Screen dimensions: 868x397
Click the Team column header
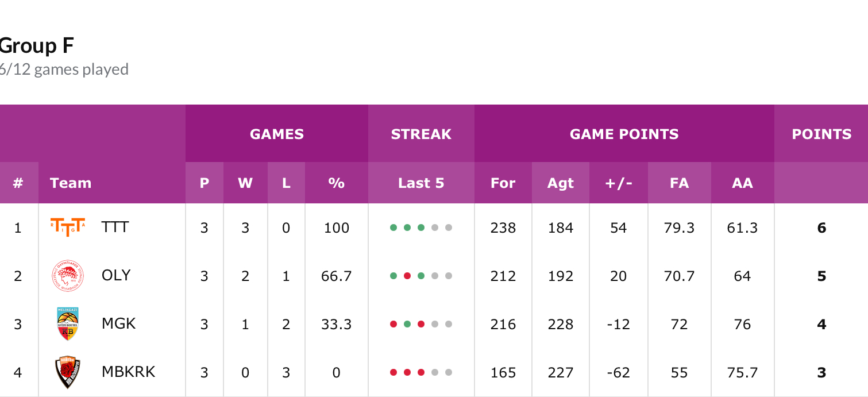pyautogui.click(x=71, y=183)
